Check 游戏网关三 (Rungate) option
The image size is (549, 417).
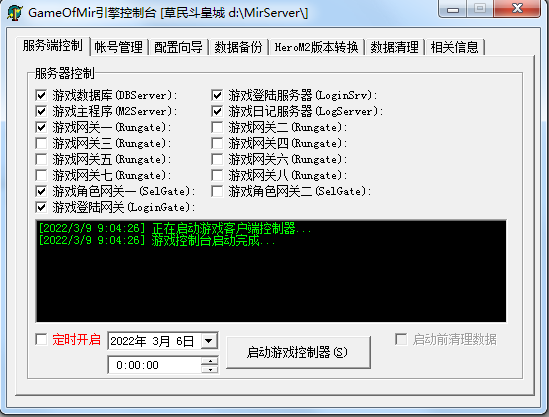click(x=41, y=143)
